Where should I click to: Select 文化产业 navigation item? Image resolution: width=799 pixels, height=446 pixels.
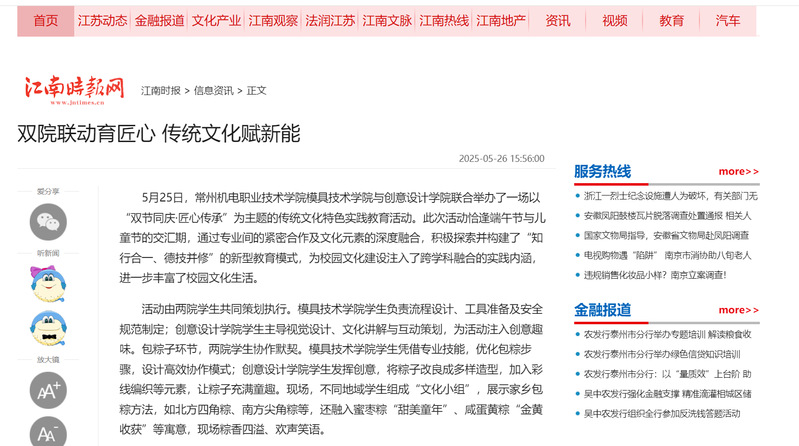point(216,21)
